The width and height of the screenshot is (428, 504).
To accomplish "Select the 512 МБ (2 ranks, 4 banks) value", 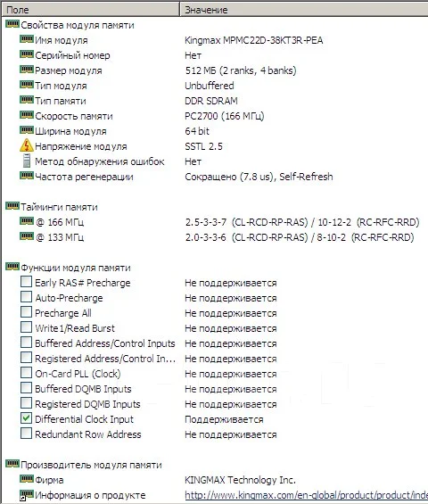I will [241, 70].
